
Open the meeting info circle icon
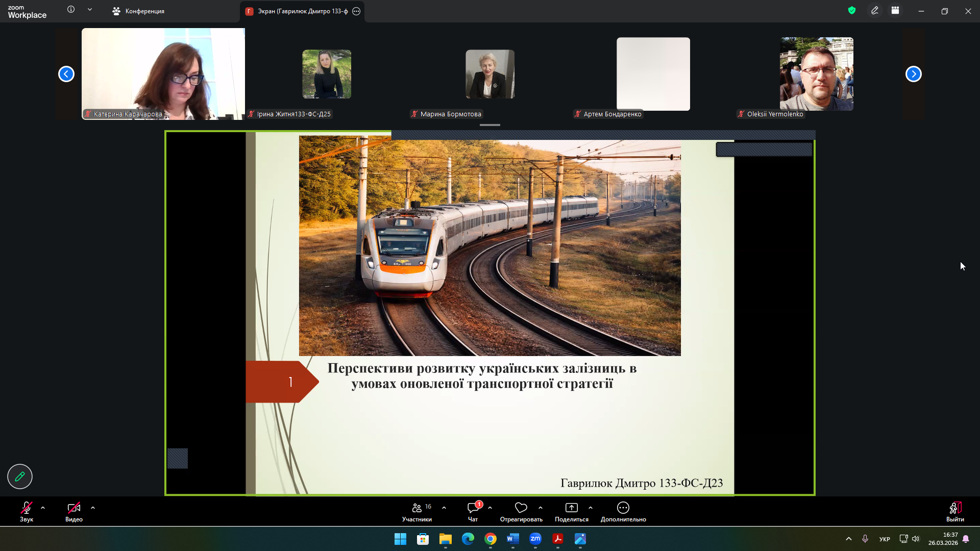(x=71, y=10)
